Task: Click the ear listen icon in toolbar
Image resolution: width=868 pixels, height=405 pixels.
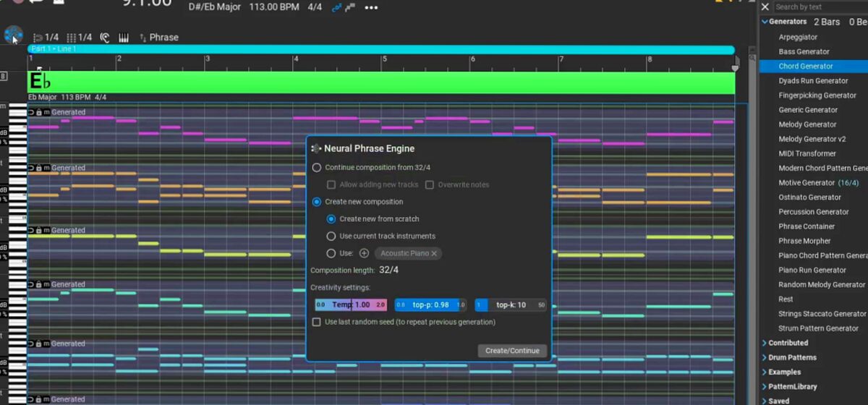Action: 105,38
